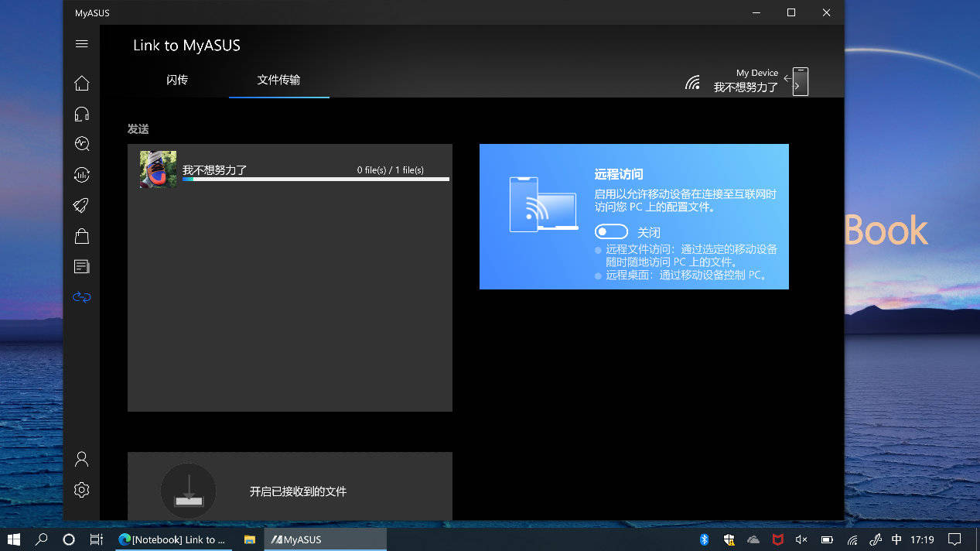Open the McAfee tray icon
The width and height of the screenshot is (980, 551).
click(x=778, y=539)
